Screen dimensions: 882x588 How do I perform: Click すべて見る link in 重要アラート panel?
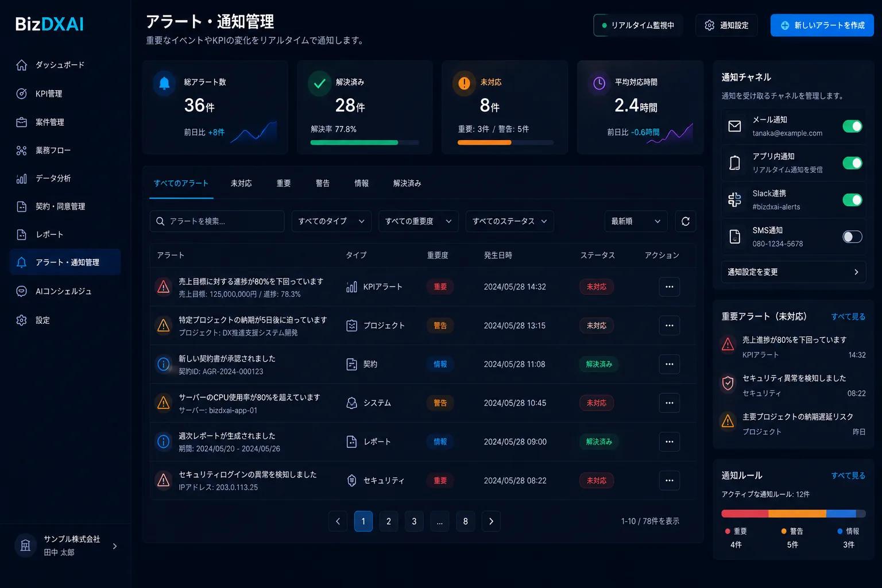pyautogui.click(x=848, y=316)
